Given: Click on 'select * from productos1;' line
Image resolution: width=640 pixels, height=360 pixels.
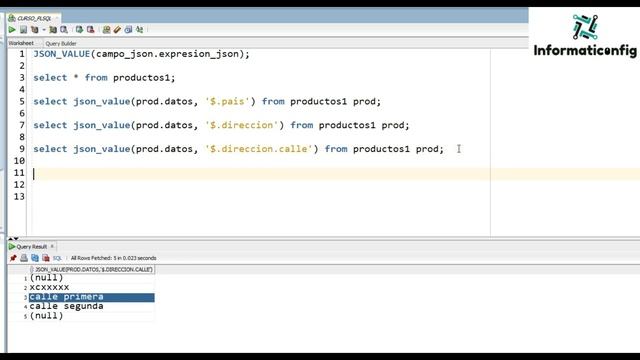Looking at the screenshot, I should pos(104,78).
